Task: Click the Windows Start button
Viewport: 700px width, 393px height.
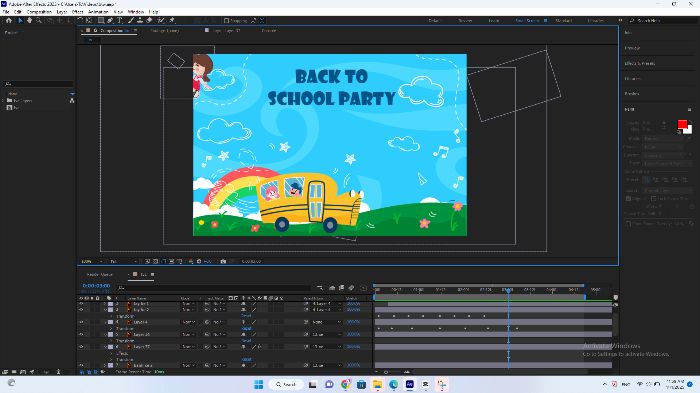Action: 258,384
